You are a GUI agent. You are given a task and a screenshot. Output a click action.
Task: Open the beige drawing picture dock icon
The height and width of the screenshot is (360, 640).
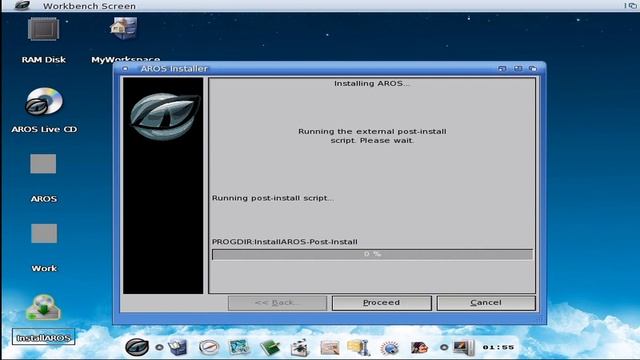[330, 348]
